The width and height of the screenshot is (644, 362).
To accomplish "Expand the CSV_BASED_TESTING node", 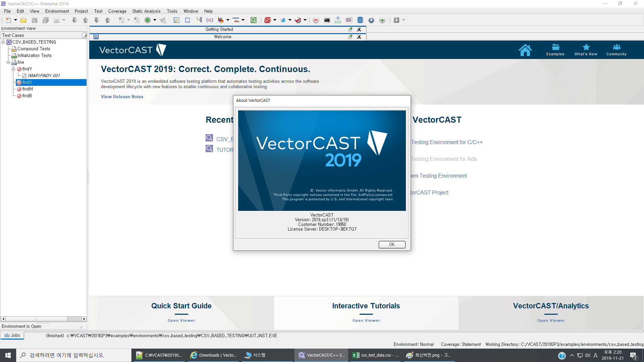I will coord(4,42).
